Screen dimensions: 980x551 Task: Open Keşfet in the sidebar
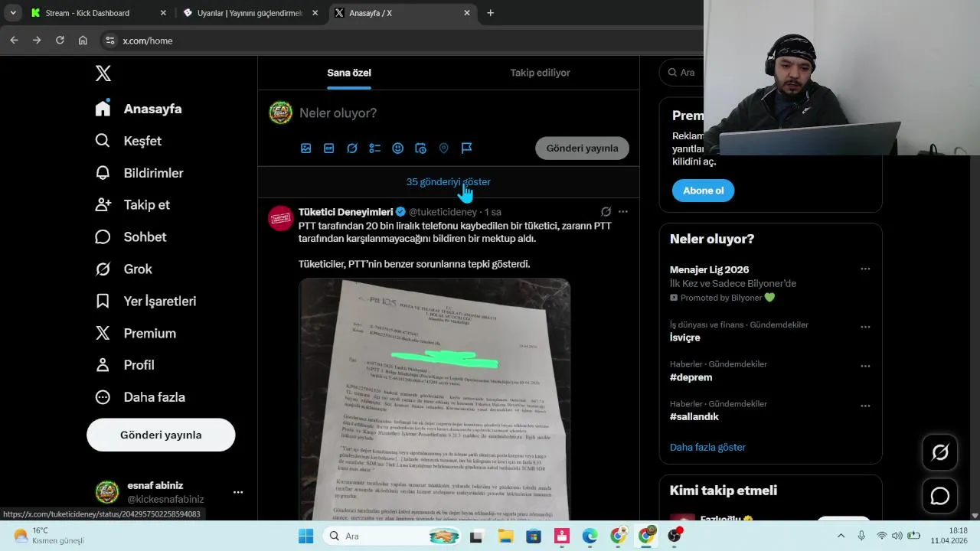[129, 141]
